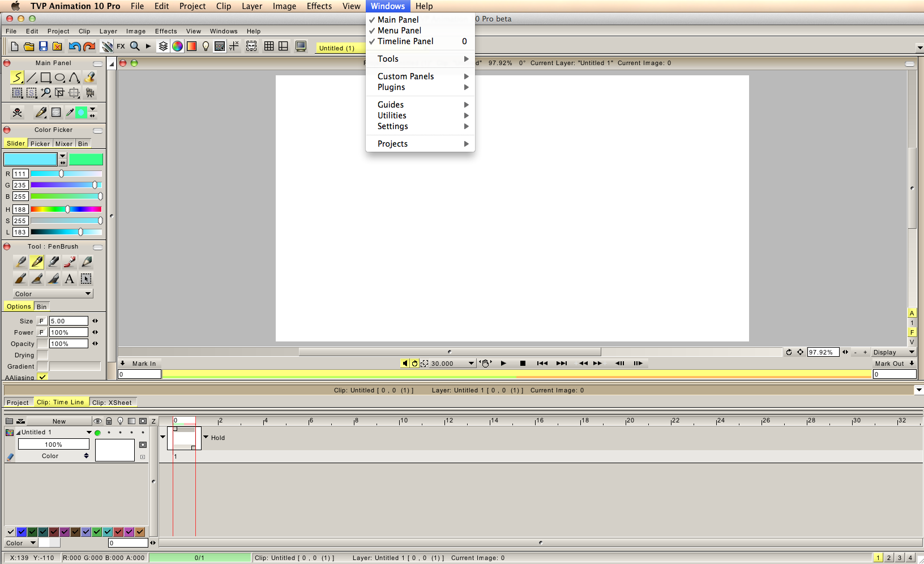Click the brush Size value field

tap(69, 321)
